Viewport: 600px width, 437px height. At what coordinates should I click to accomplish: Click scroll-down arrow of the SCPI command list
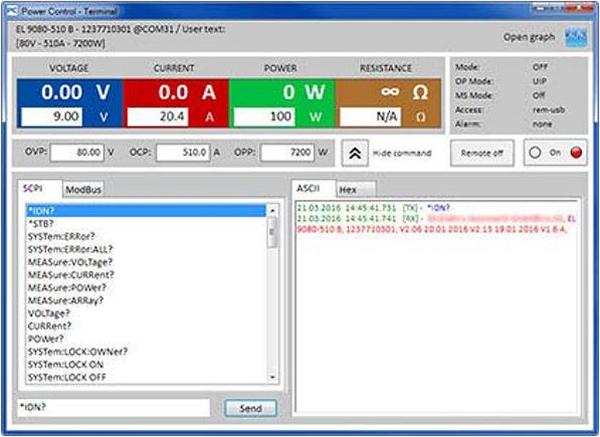[274, 376]
